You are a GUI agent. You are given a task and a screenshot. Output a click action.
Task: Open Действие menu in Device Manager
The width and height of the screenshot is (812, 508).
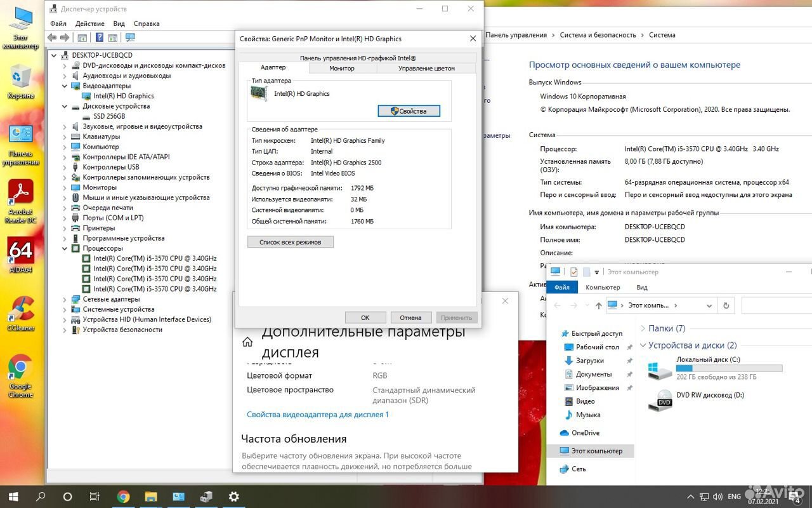click(90, 23)
